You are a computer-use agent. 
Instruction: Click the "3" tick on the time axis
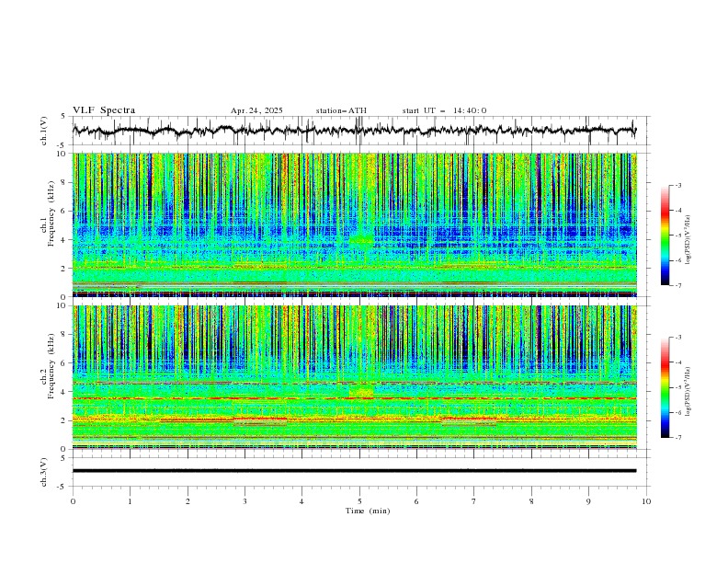(245, 501)
